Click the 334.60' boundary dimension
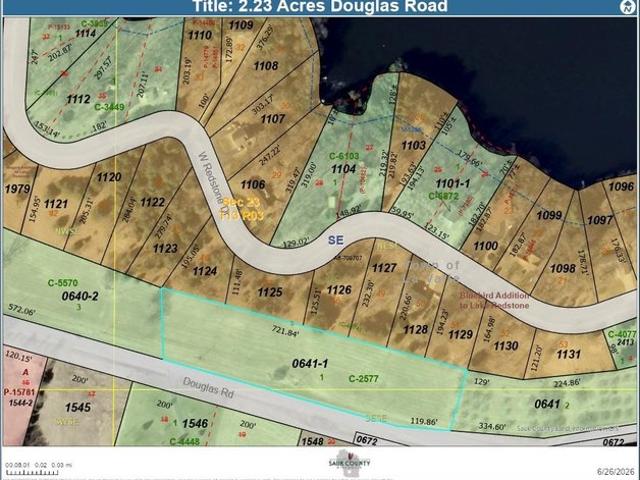 click(492, 427)
